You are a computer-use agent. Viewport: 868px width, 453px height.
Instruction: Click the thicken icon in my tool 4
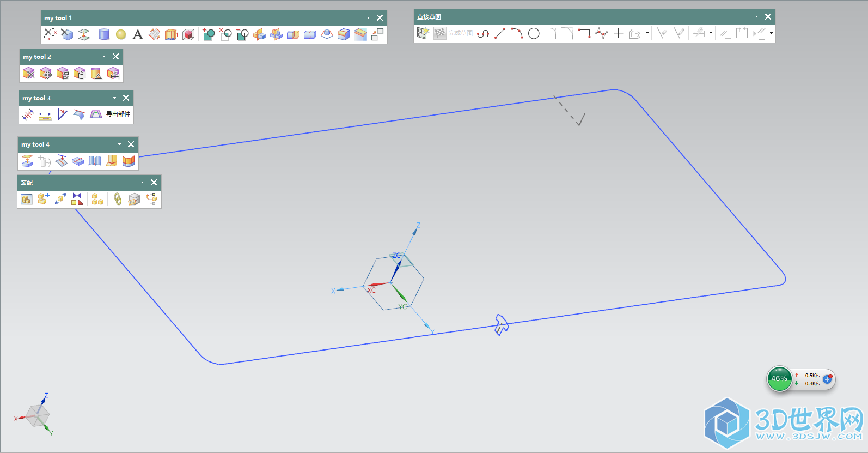(x=112, y=161)
